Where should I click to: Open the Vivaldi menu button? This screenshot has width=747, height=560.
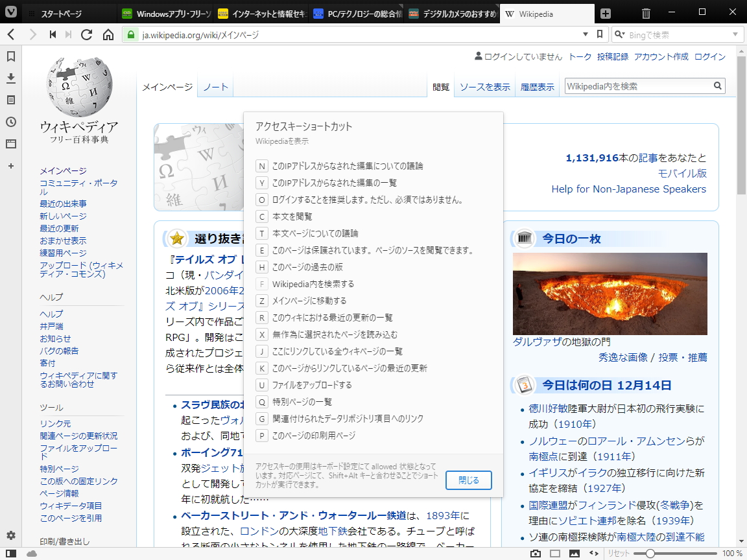(x=9, y=12)
